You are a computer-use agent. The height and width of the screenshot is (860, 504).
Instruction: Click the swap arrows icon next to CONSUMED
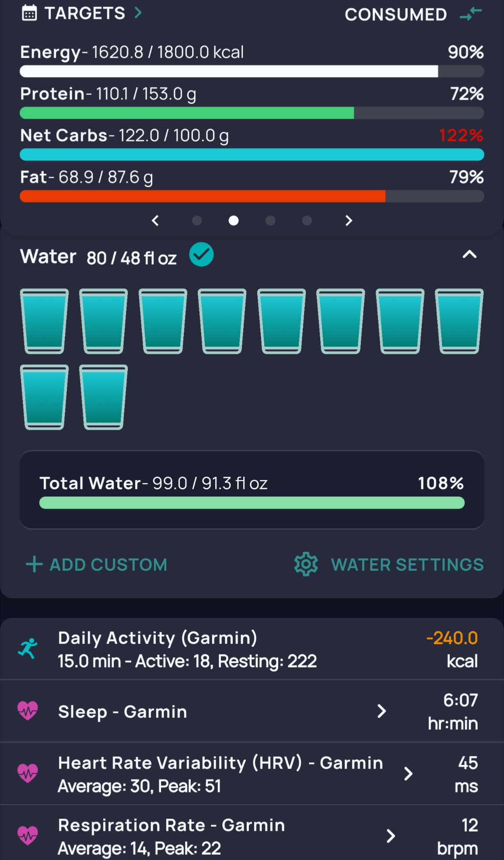(471, 14)
